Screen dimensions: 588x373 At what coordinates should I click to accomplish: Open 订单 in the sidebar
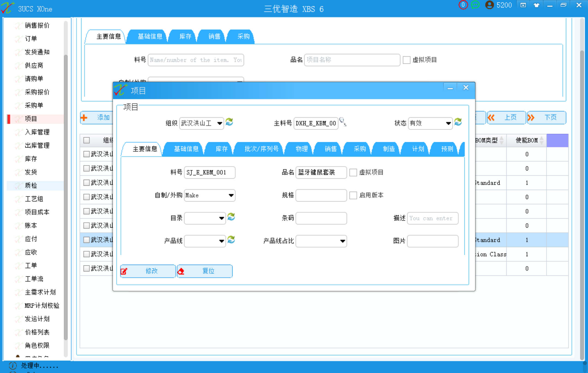tap(31, 39)
